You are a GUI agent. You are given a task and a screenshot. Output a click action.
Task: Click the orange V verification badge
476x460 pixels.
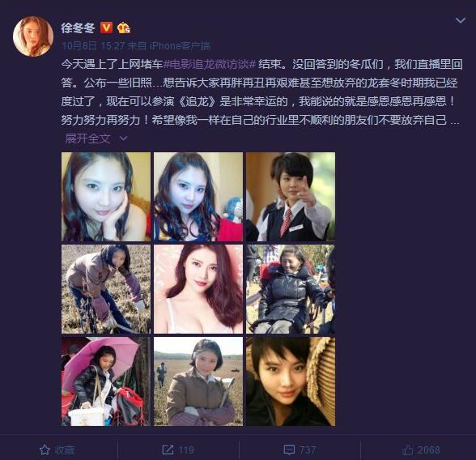click(106, 28)
